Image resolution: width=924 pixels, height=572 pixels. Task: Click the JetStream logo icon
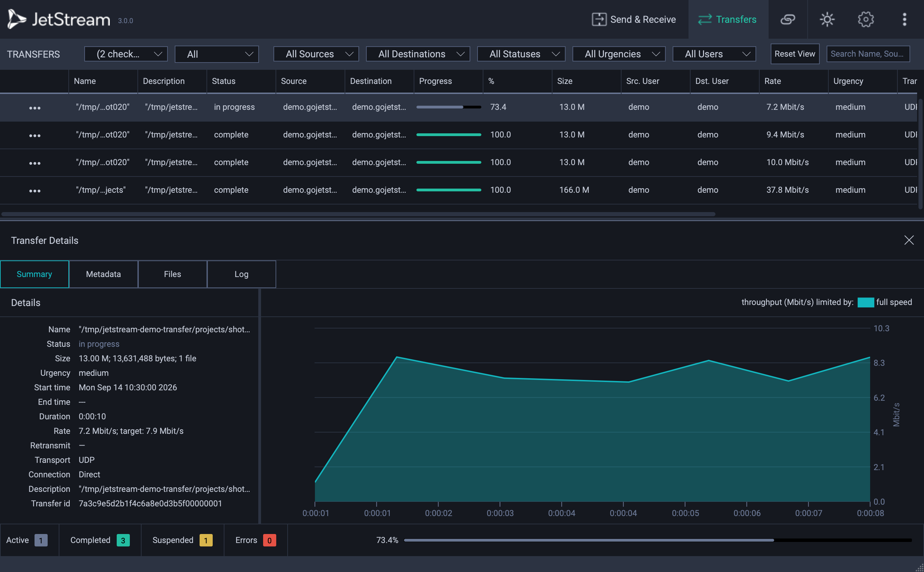coord(17,19)
